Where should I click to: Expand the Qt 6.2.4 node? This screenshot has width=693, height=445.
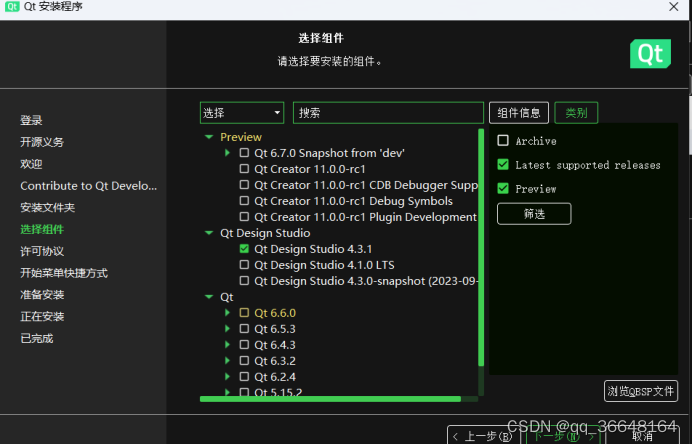point(227,377)
